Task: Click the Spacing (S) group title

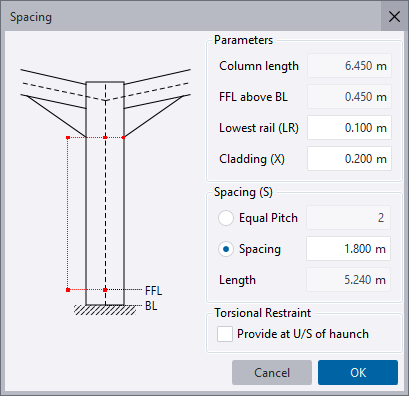Action: [x=243, y=192]
